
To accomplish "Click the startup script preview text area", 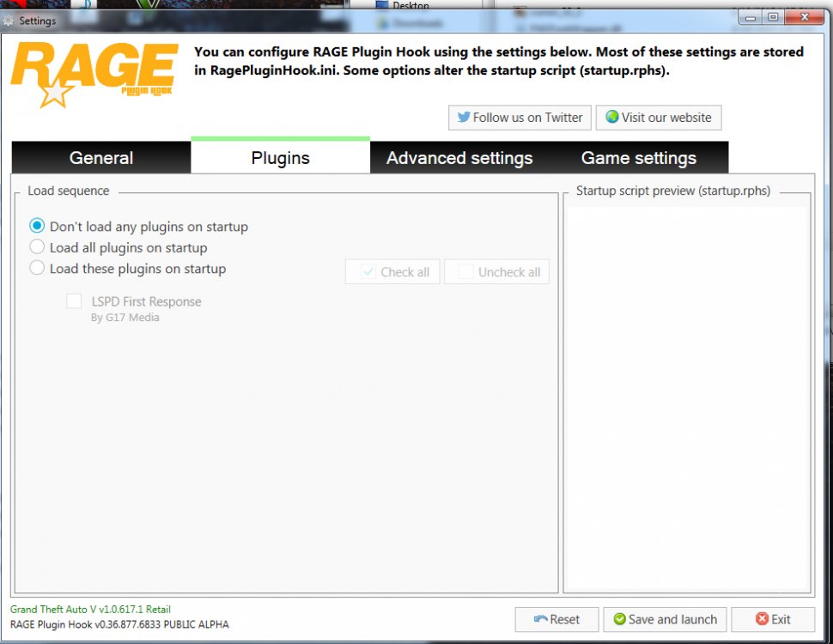I will [687, 399].
